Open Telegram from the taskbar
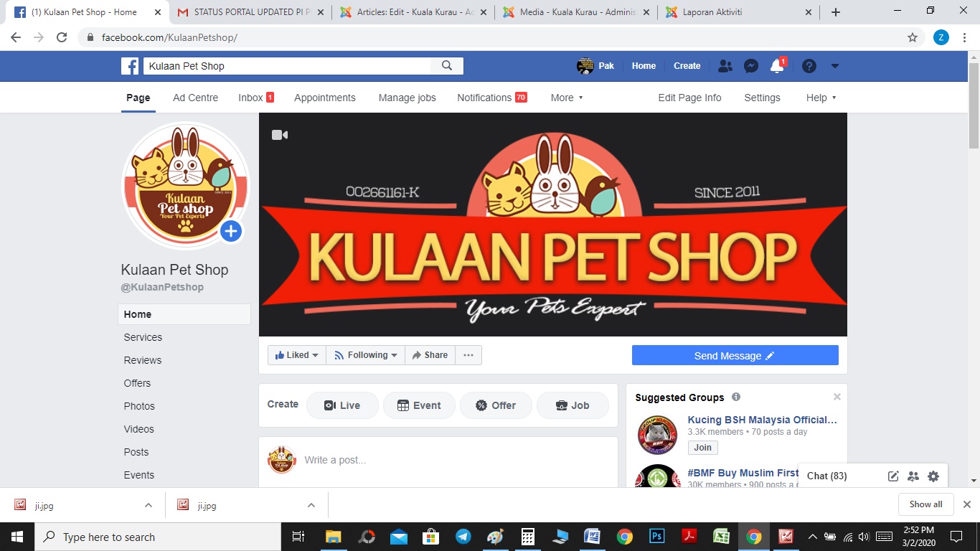This screenshot has height=551, width=980. click(x=463, y=537)
